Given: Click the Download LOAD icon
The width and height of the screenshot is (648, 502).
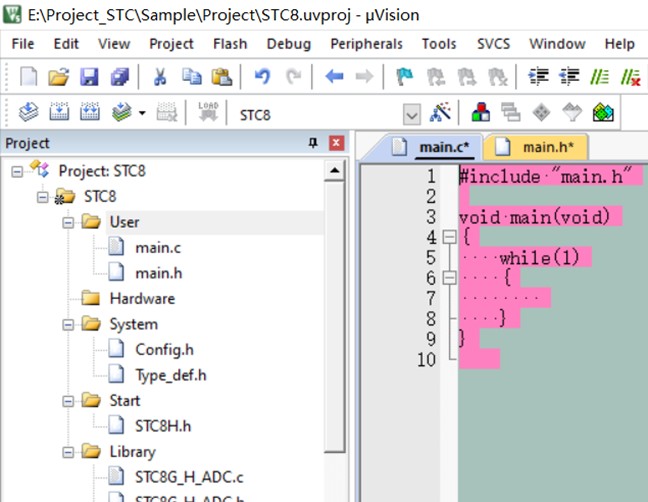Looking at the screenshot, I should 208,112.
